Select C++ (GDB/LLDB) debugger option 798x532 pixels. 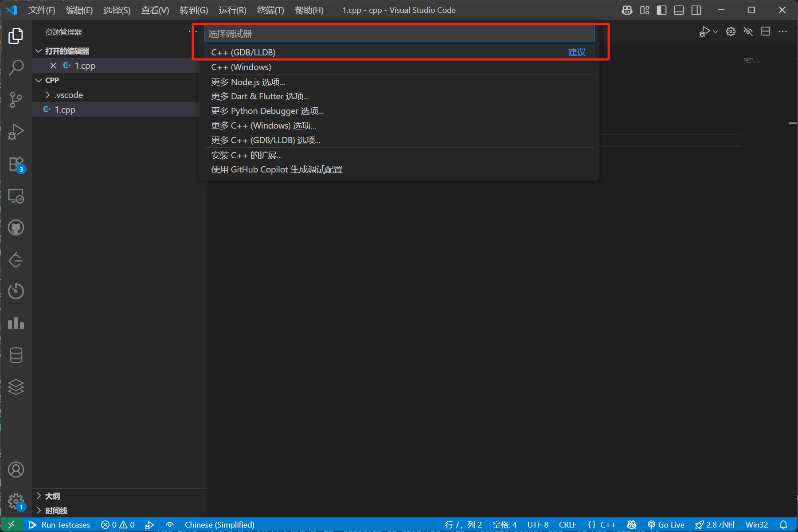coord(243,52)
